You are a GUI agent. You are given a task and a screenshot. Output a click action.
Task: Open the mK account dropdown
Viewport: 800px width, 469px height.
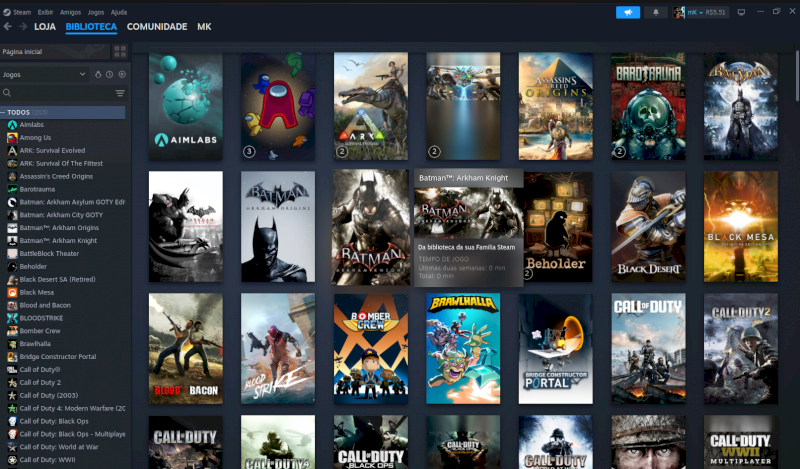pos(702,12)
